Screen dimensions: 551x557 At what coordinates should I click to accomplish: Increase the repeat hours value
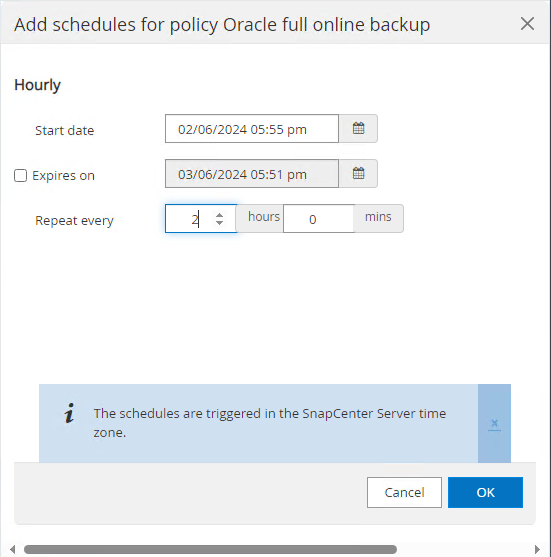(220, 215)
